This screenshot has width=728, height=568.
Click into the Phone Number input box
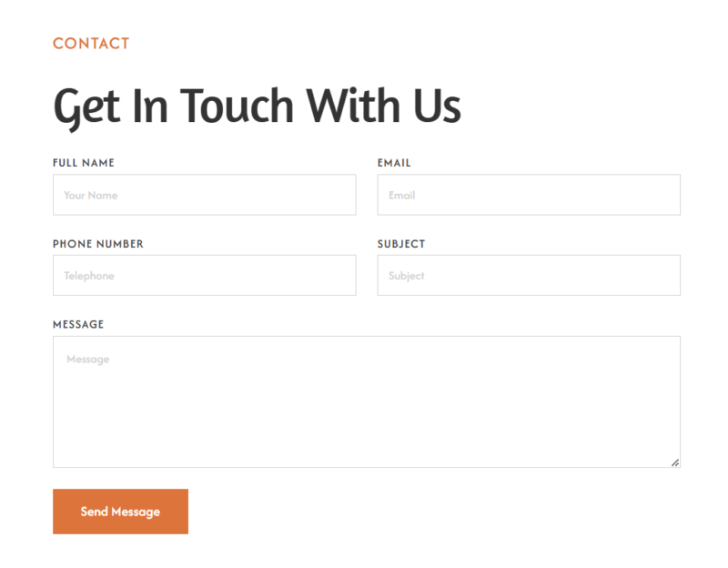(x=204, y=275)
